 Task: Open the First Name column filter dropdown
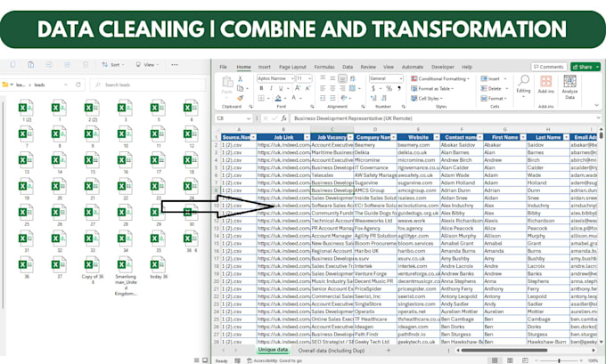[523, 137]
